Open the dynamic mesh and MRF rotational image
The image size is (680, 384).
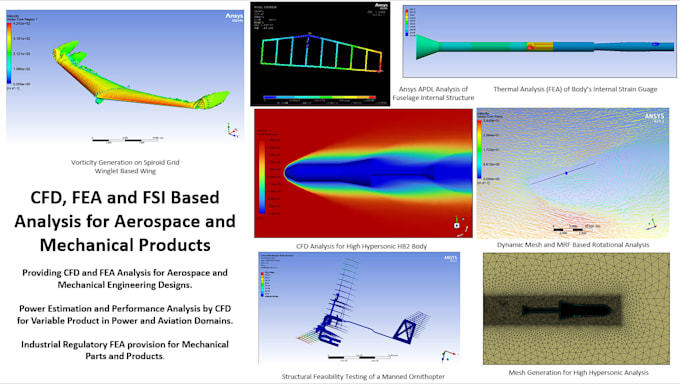(573, 174)
